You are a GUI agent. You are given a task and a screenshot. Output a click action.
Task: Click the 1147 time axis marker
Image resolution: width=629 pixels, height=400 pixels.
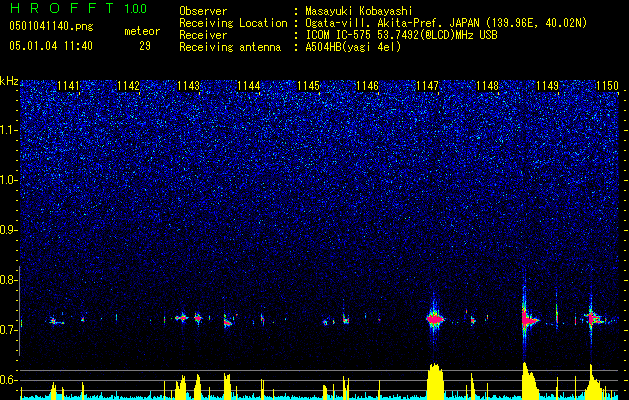click(428, 85)
